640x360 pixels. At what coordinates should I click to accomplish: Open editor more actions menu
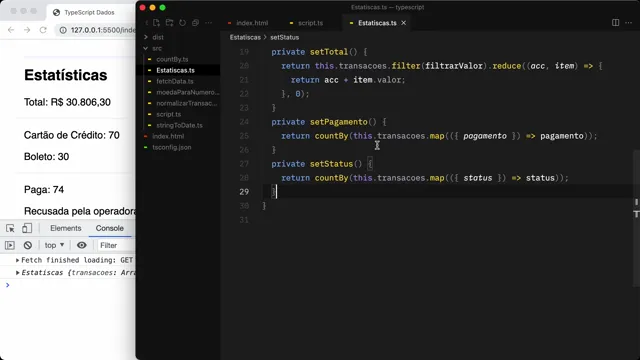tap(629, 23)
